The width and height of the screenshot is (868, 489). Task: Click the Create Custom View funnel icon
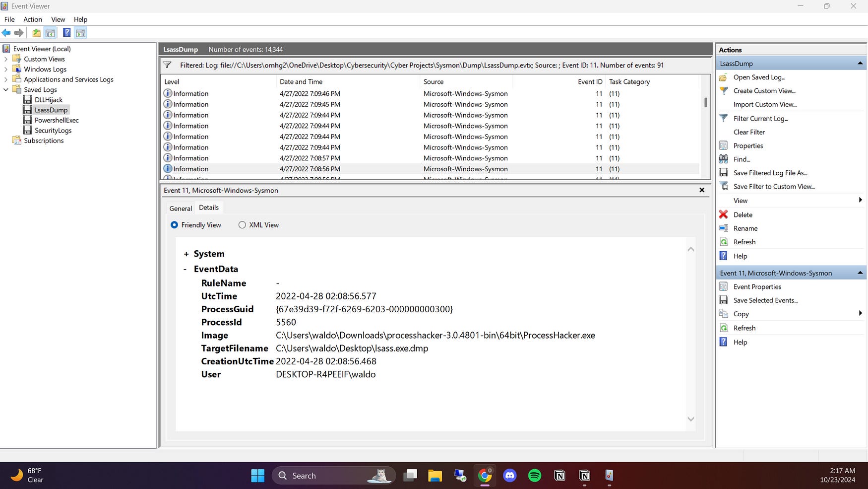coord(724,91)
